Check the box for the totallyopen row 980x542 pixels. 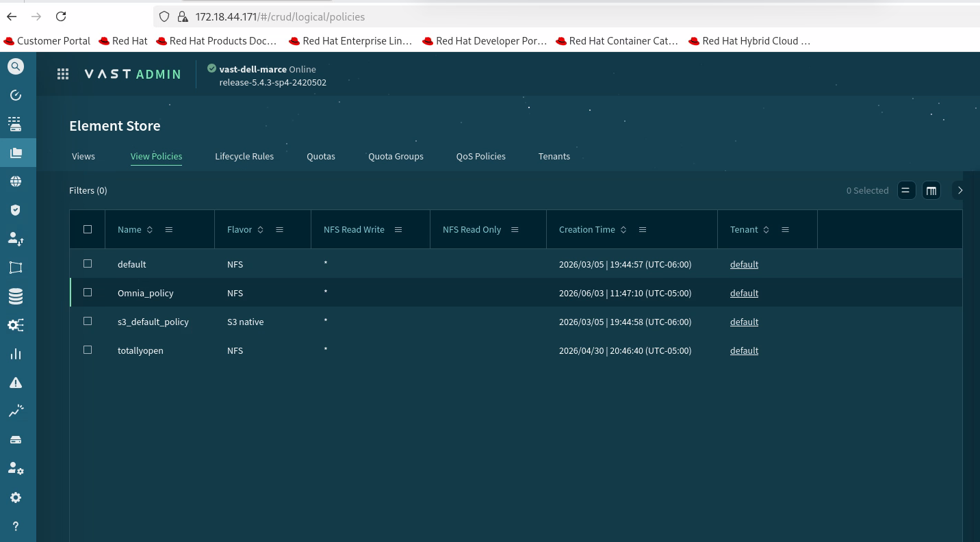pyautogui.click(x=88, y=350)
